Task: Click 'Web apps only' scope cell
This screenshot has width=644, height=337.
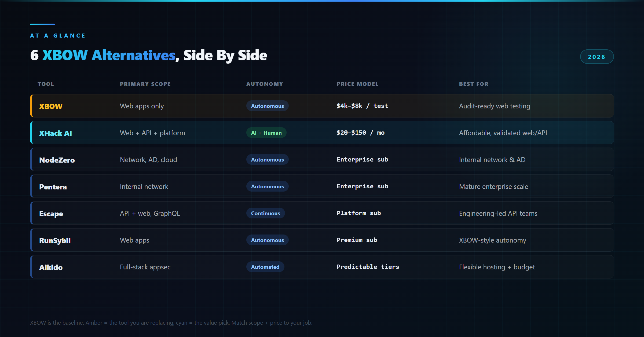Action: [x=142, y=106]
